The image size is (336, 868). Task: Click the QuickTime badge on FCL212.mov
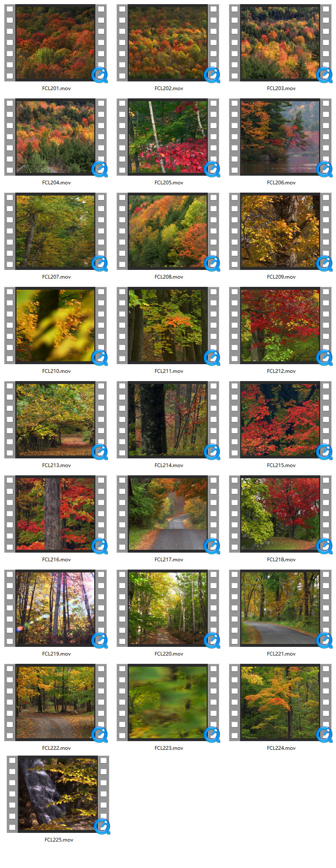324,358
